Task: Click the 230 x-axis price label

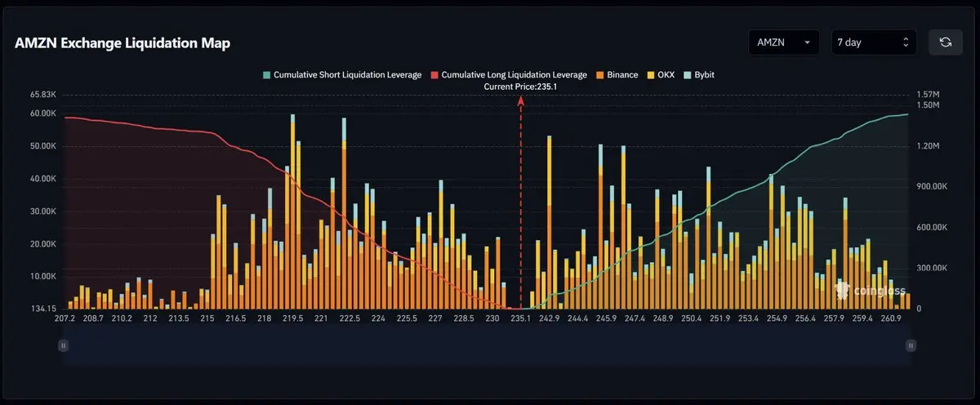Action: (x=492, y=319)
